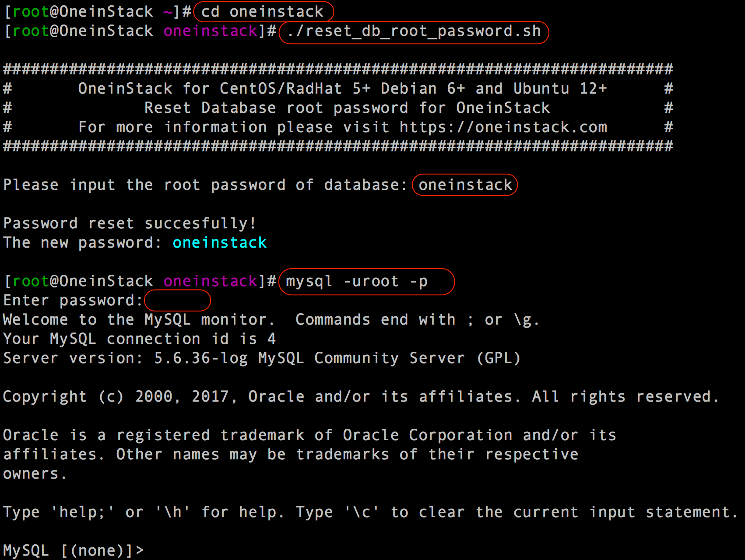Viewport: 745px width, 560px height.
Task: Click the https://oneinstack.com URL
Action: point(503,127)
